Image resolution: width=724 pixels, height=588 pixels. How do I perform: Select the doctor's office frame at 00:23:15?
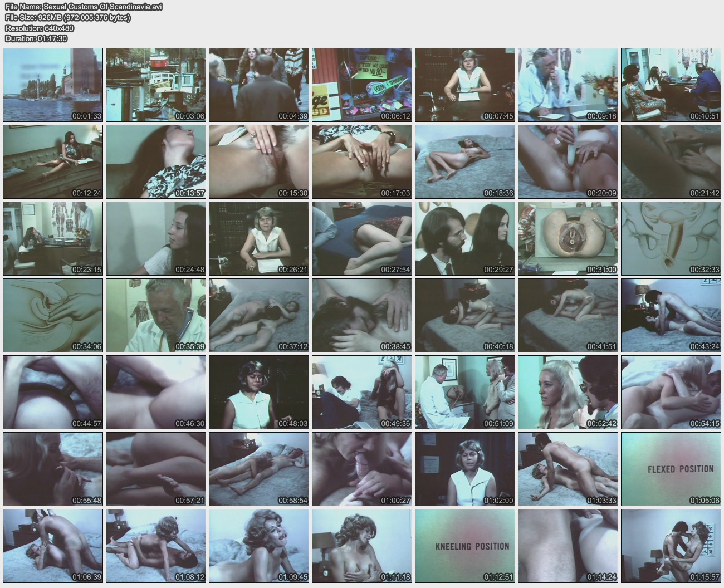tap(53, 238)
